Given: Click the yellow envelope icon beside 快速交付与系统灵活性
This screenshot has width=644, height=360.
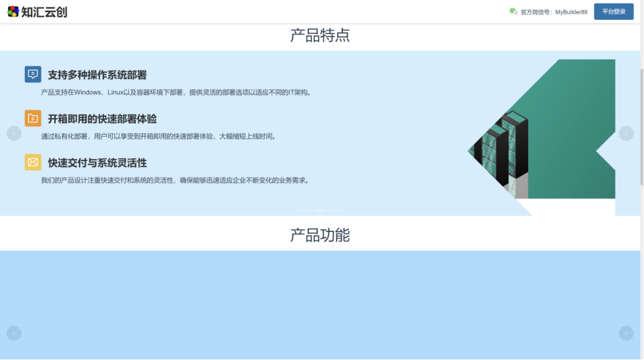Looking at the screenshot, I should 33,162.
